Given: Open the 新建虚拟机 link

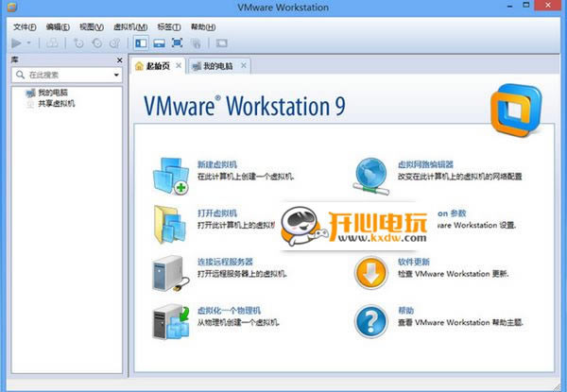Looking at the screenshot, I should (x=217, y=164).
